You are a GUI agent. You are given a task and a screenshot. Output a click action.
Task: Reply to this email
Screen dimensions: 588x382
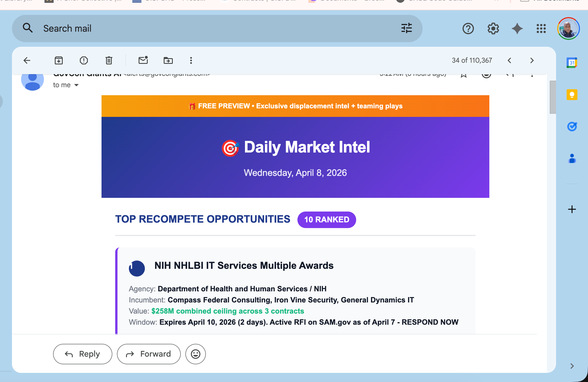83,354
